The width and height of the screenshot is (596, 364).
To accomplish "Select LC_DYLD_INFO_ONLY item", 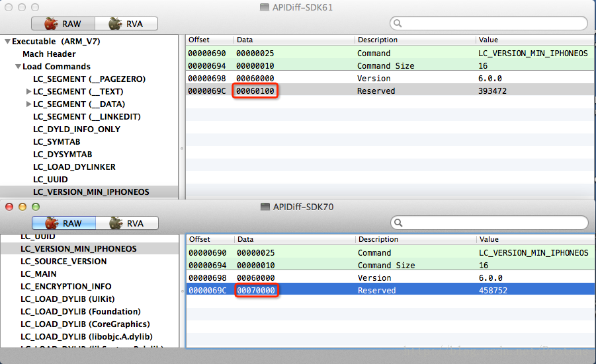I will 77,129.
